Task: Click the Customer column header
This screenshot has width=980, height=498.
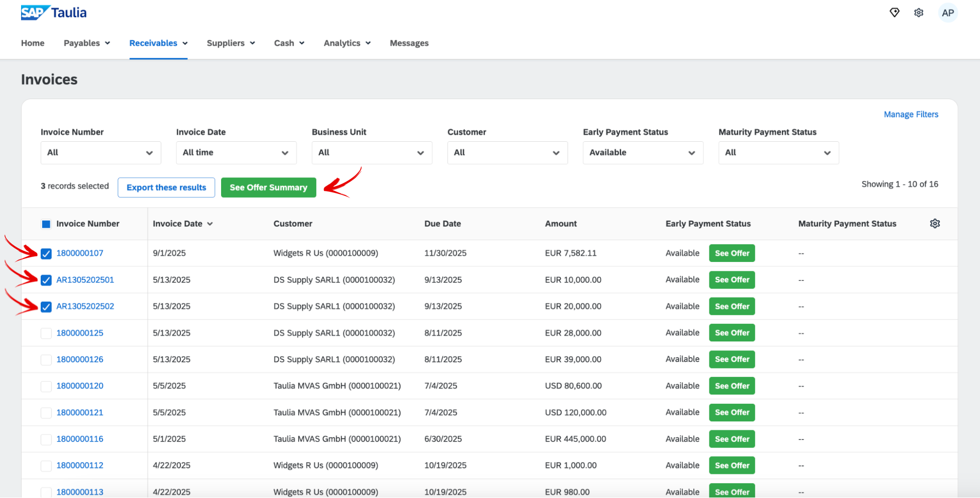Action: [x=293, y=224]
